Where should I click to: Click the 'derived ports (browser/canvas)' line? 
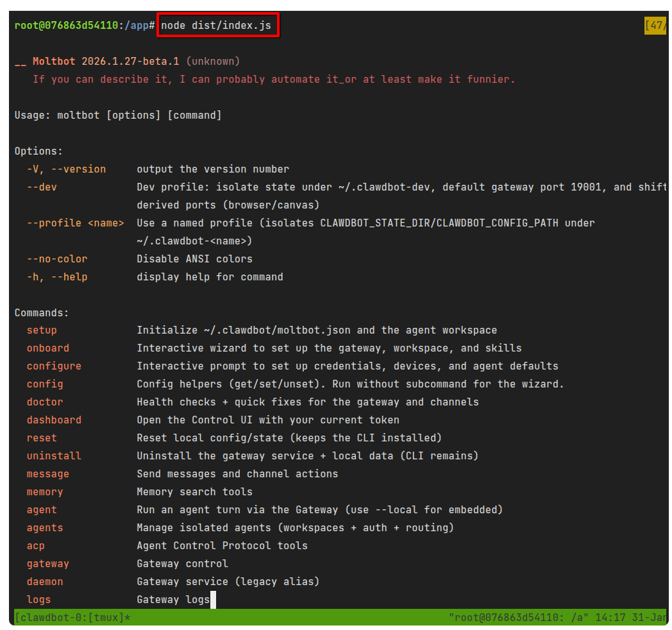(x=228, y=205)
